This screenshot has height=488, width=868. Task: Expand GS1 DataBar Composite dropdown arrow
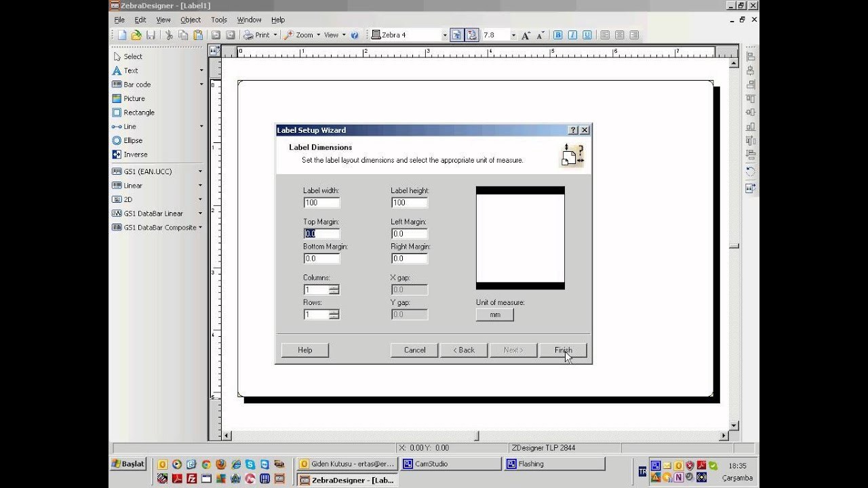(x=200, y=228)
